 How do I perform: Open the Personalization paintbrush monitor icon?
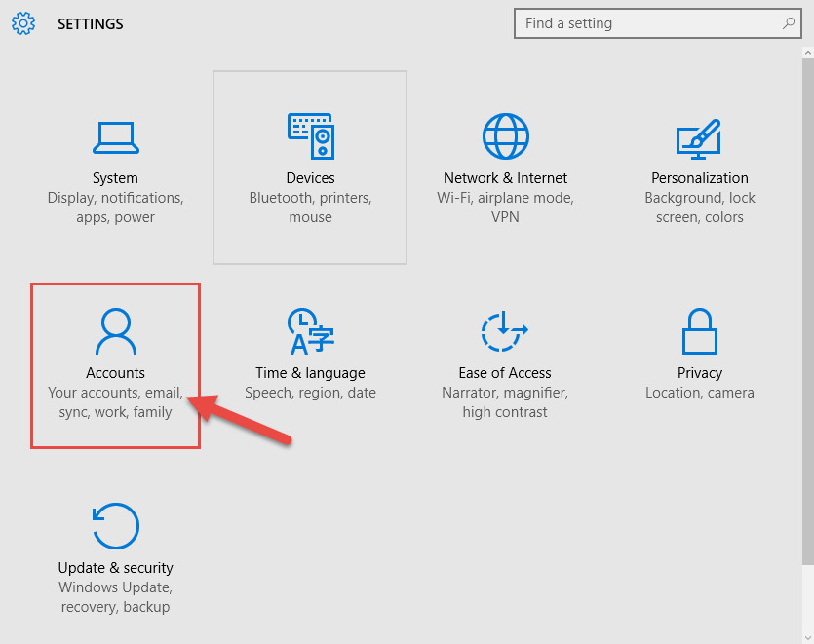[699, 138]
